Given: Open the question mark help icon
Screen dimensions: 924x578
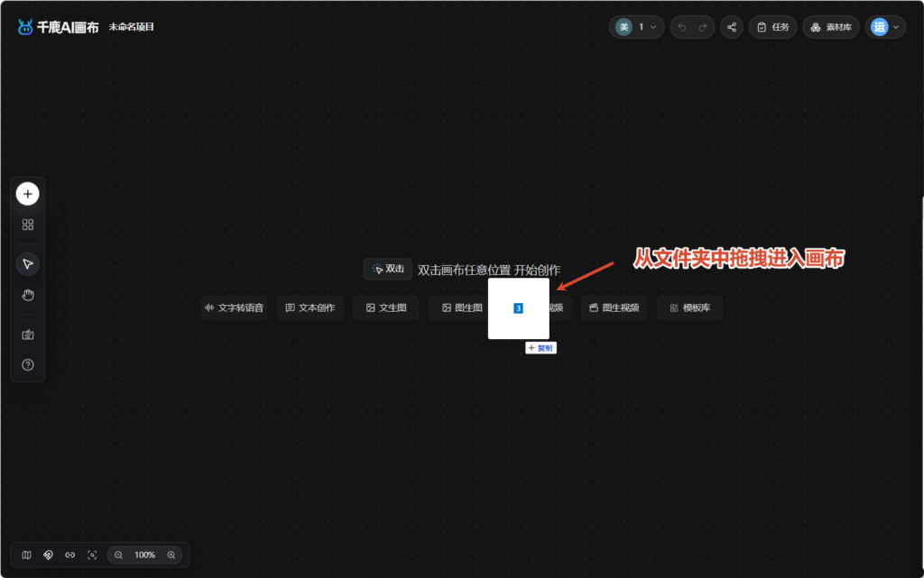Looking at the screenshot, I should pyautogui.click(x=28, y=365).
